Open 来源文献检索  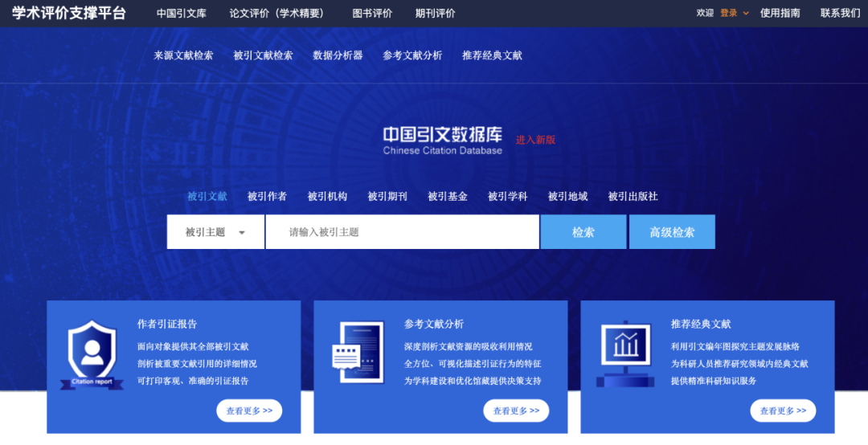(x=183, y=55)
